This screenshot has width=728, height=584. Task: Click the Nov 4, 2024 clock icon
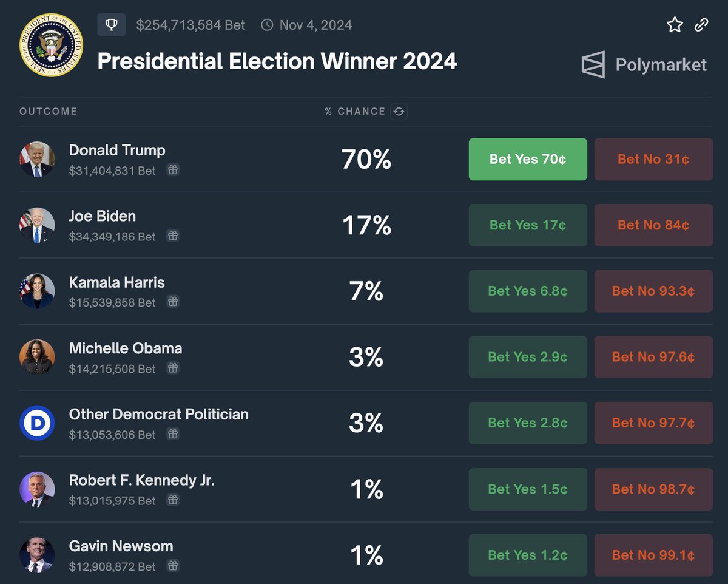point(267,25)
